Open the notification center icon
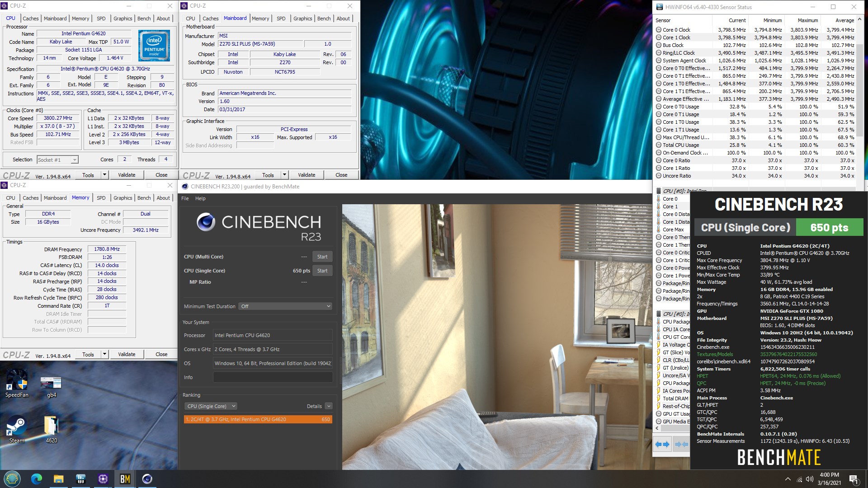 click(x=854, y=479)
